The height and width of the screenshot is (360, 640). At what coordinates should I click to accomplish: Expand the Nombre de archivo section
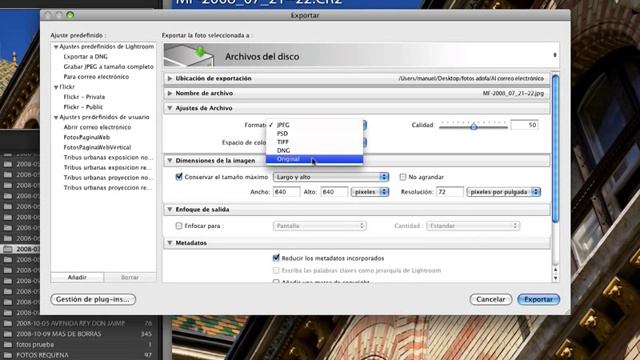click(170, 93)
